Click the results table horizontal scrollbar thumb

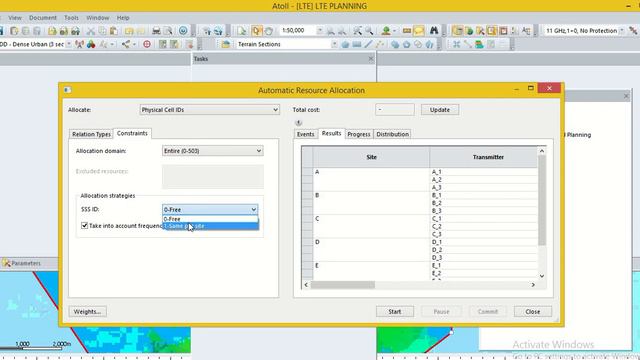pyautogui.click(x=342, y=285)
